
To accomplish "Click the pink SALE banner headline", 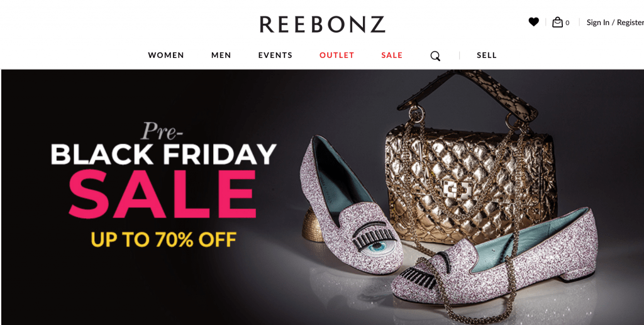I will pyautogui.click(x=163, y=193).
